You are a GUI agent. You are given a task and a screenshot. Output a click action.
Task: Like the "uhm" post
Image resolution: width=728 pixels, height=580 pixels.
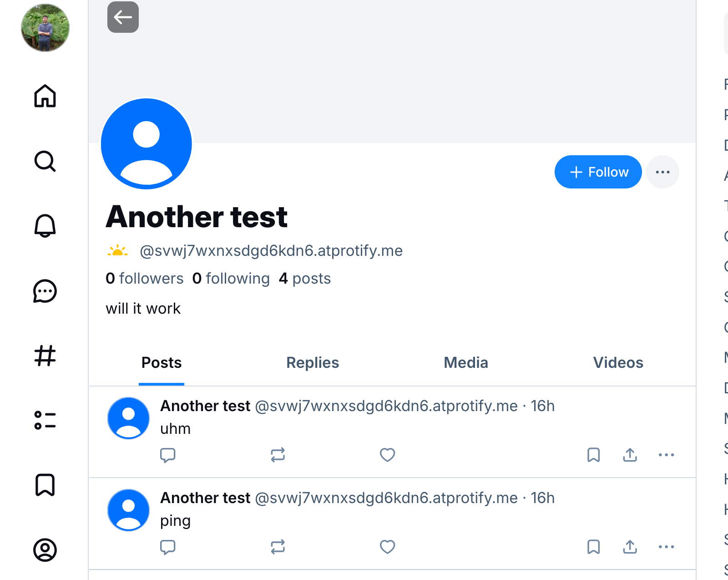point(387,455)
